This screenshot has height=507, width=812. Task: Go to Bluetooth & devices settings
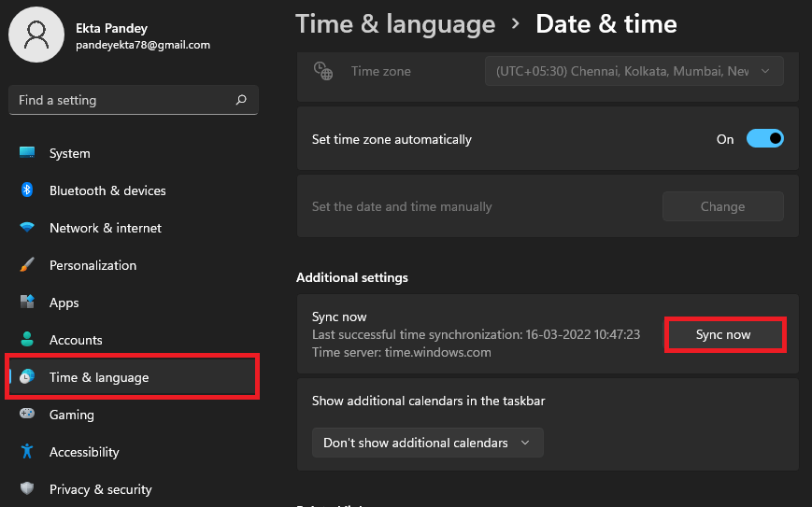pyautogui.click(x=107, y=190)
